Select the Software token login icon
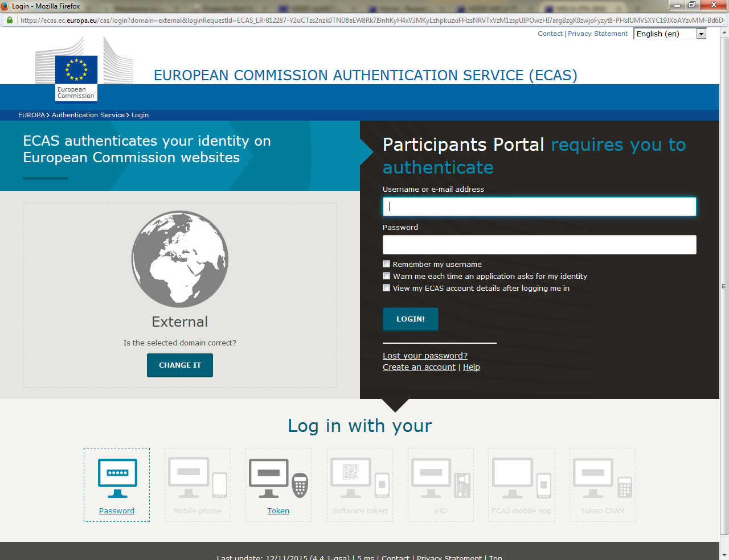729x560 pixels. [360, 479]
